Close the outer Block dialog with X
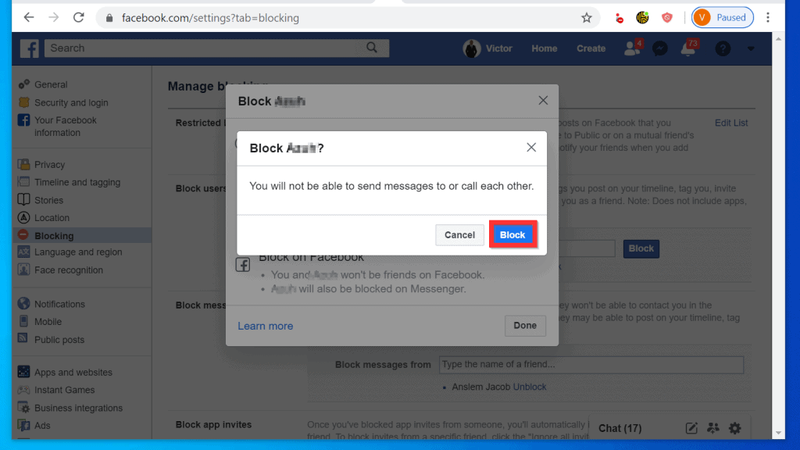This screenshot has height=450, width=800. [x=543, y=101]
